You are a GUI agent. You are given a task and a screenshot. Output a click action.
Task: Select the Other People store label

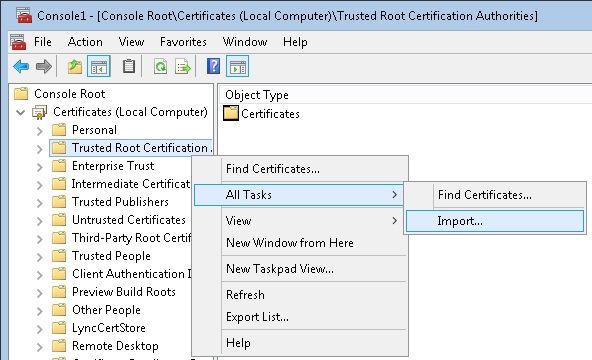[x=106, y=310]
